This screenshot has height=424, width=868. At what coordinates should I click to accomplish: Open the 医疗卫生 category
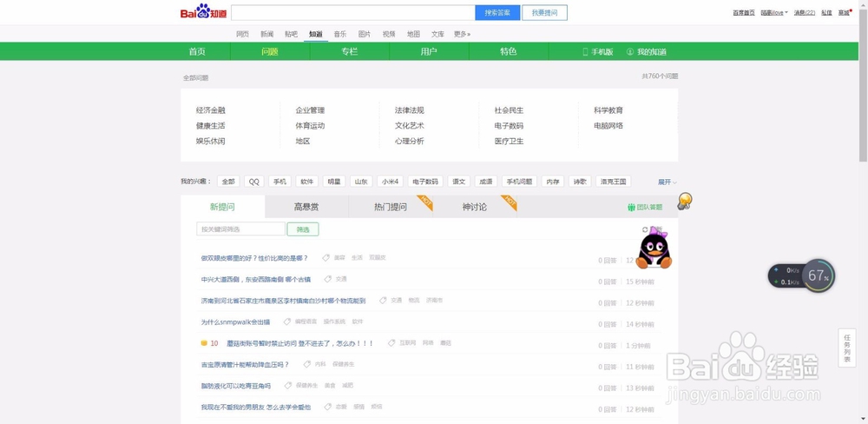click(509, 142)
